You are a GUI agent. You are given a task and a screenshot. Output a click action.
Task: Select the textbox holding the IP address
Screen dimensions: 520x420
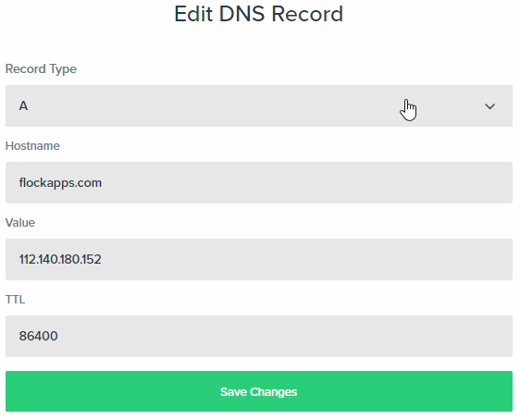[x=259, y=259]
